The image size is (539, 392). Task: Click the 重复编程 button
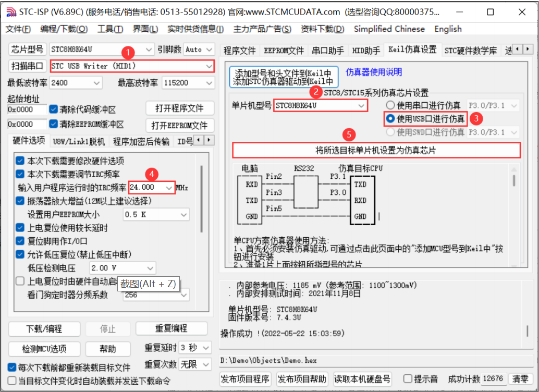(171, 328)
